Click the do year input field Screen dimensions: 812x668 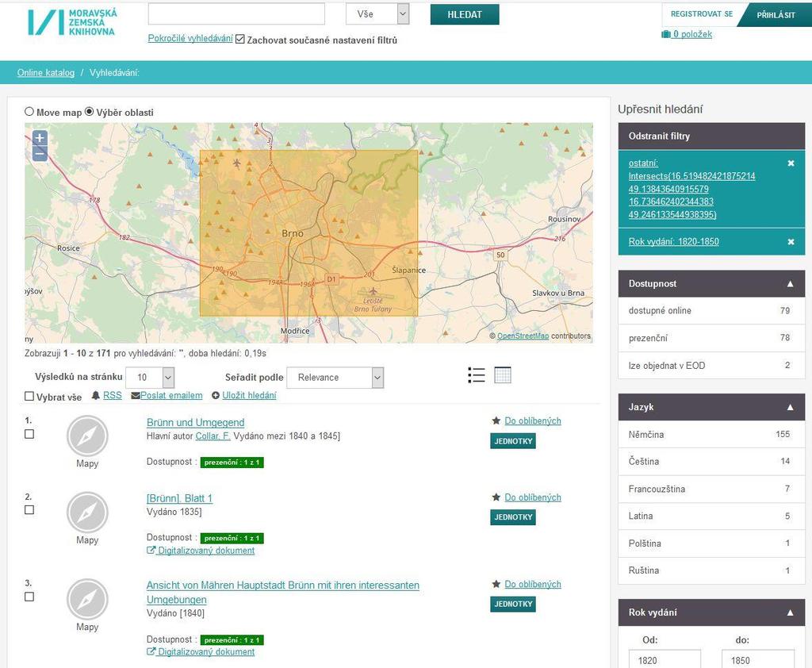point(757,660)
